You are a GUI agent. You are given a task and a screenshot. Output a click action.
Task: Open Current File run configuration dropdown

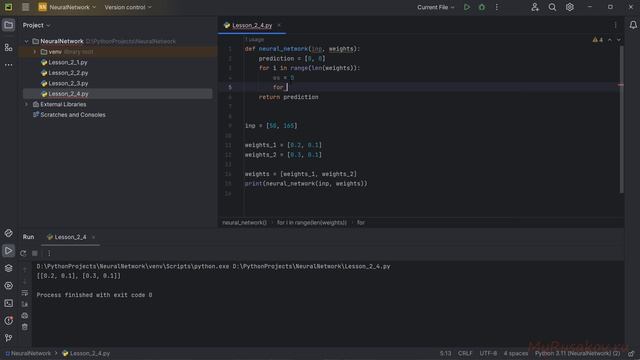(435, 7)
